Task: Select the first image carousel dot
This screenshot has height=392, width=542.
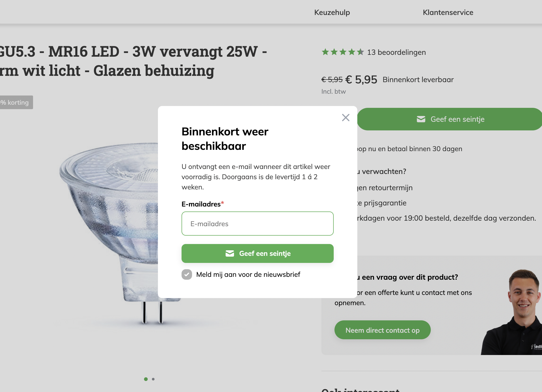Action: (146, 379)
